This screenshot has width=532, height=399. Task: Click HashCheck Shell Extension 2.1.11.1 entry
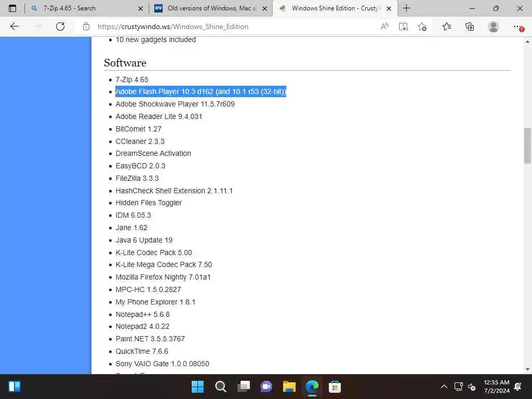coord(174,191)
